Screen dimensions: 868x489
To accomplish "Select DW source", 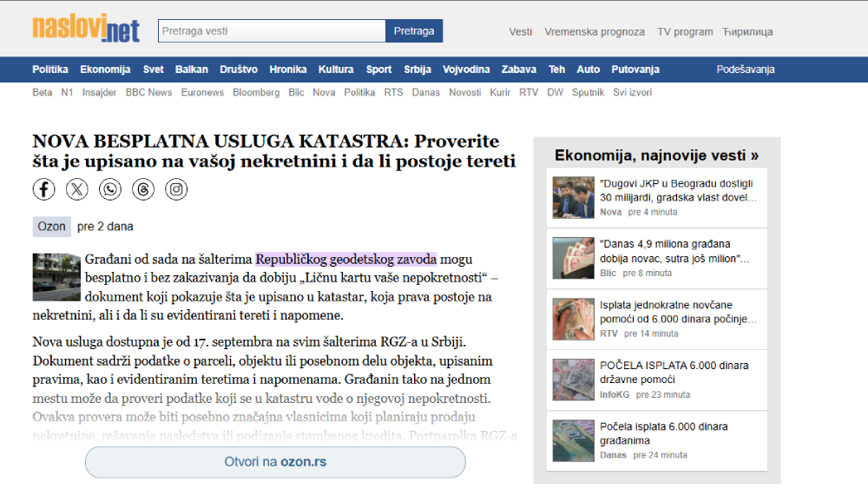I will [556, 92].
